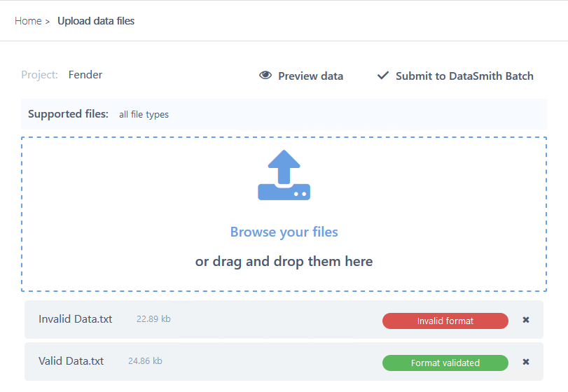Screen dimensions: 568x392
Task: Click the Supported files label
Action: [x=68, y=114]
